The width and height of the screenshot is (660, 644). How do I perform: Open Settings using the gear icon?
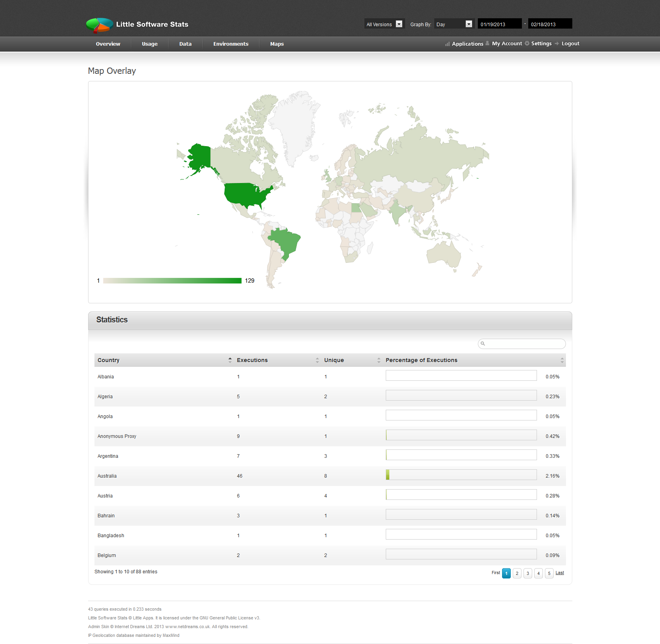[527, 43]
